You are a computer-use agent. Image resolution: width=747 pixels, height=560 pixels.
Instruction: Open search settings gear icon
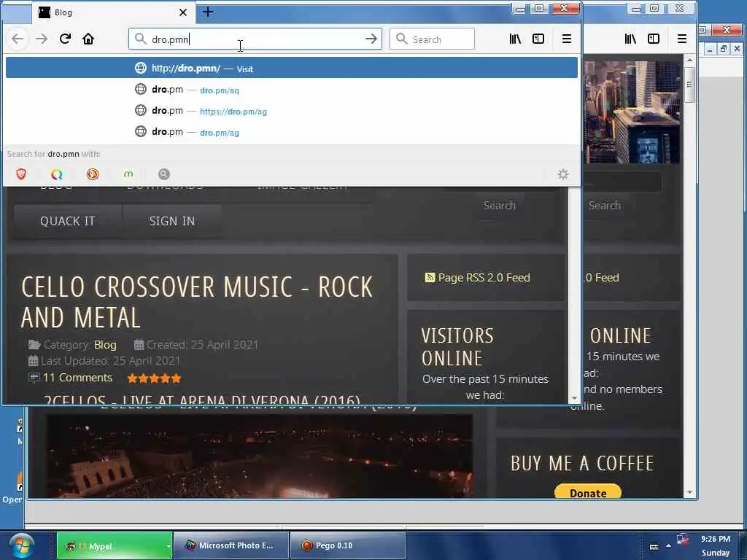563,174
